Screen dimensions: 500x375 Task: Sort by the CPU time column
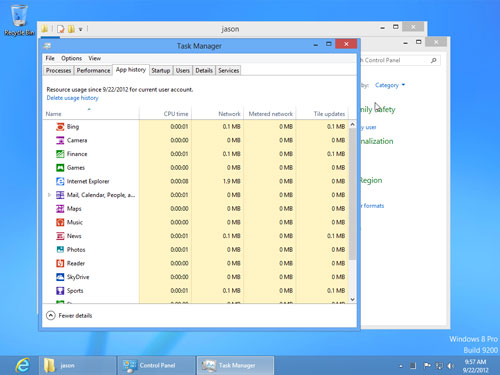point(165,114)
